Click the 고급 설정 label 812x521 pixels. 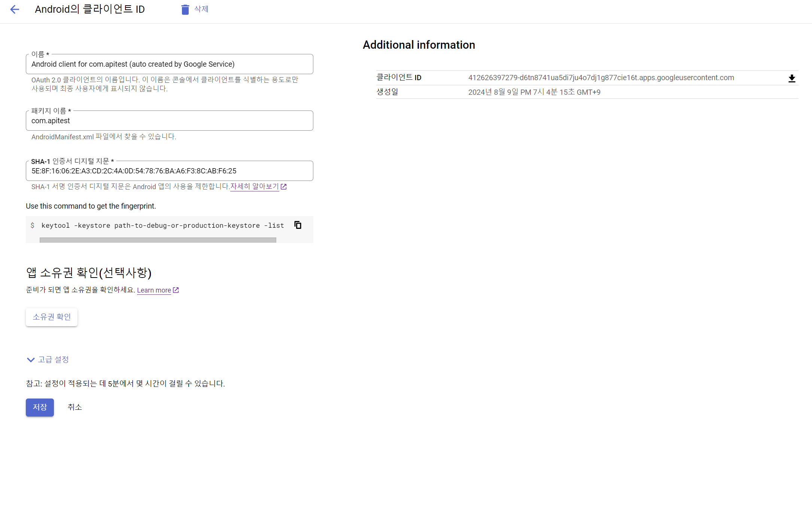(x=54, y=360)
